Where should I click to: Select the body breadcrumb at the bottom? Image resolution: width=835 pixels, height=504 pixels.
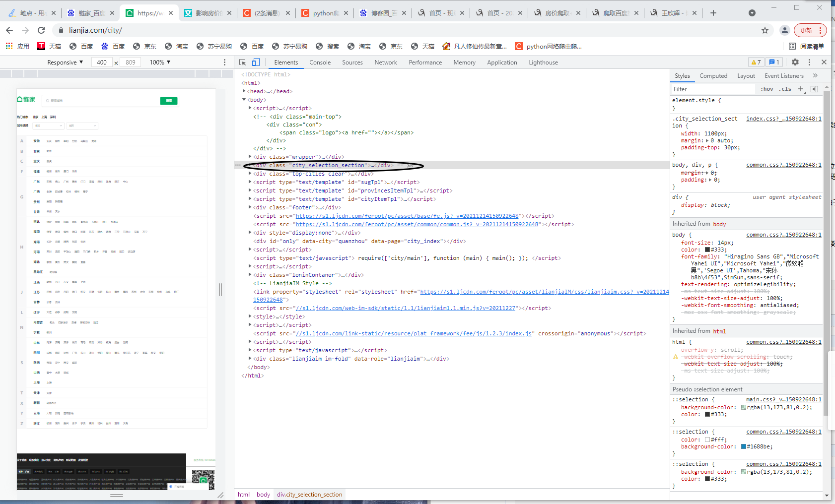tap(263, 495)
